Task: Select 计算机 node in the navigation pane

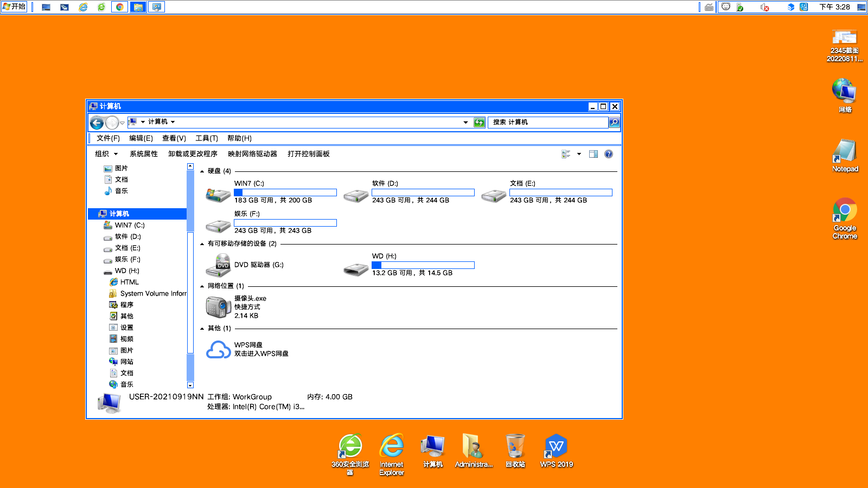Action: (137, 214)
